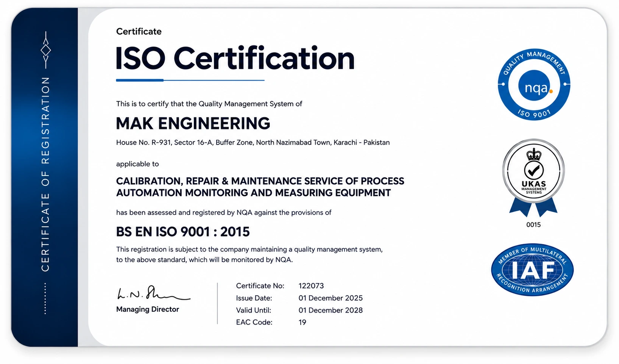Click the MAK ENGINEERING company name

tap(193, 123)
